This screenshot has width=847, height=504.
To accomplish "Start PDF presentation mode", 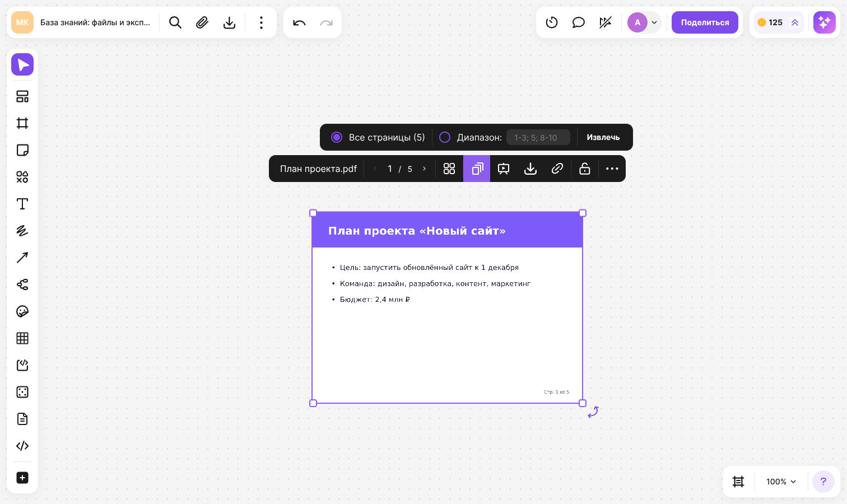I will point(504,169).
